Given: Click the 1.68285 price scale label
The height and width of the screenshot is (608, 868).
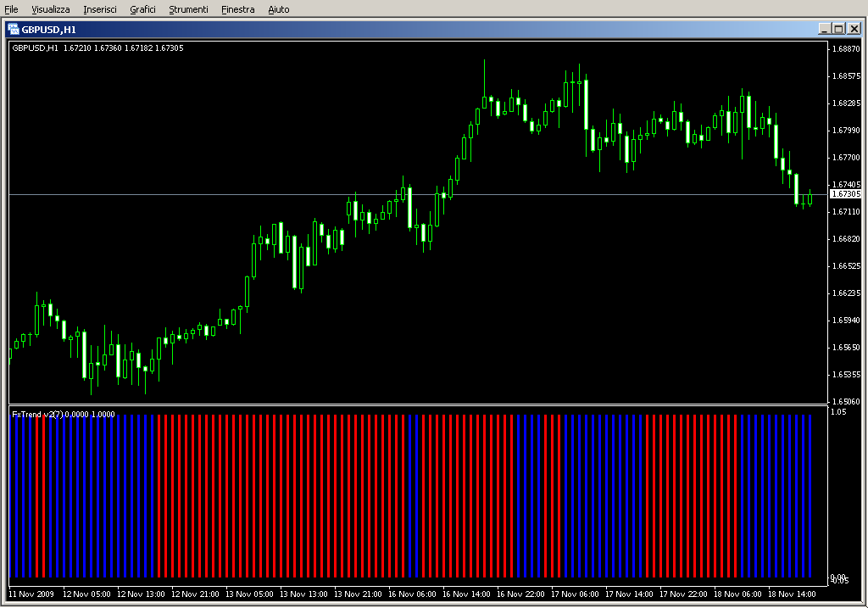Looking at the screenshot, I should pos(847,103).
